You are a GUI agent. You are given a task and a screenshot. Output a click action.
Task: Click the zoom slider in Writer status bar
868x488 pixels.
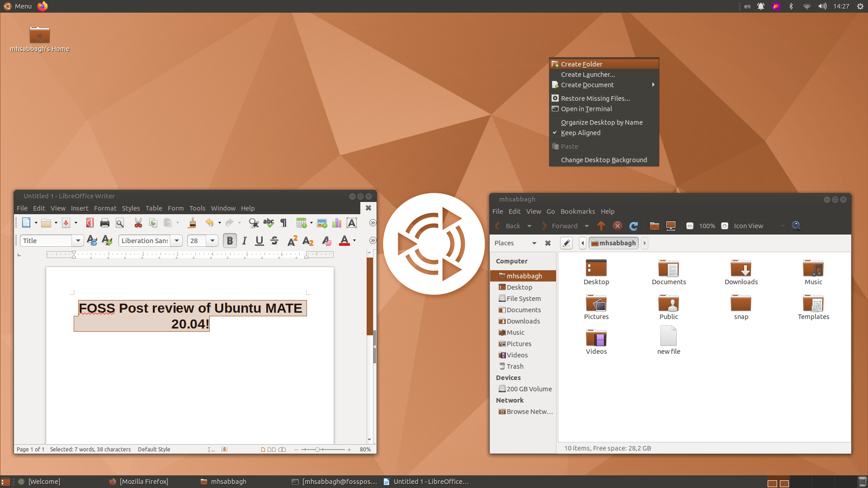click(x=317, y=450)
